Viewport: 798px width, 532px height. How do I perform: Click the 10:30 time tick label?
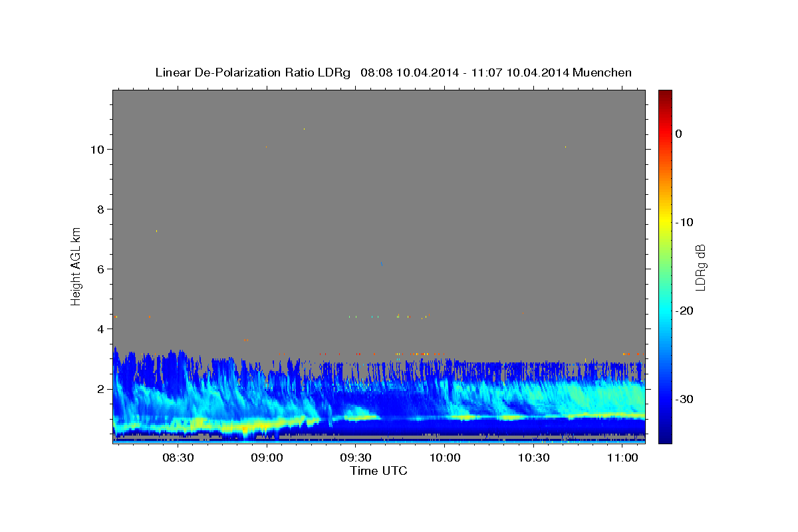click(533, 458)
